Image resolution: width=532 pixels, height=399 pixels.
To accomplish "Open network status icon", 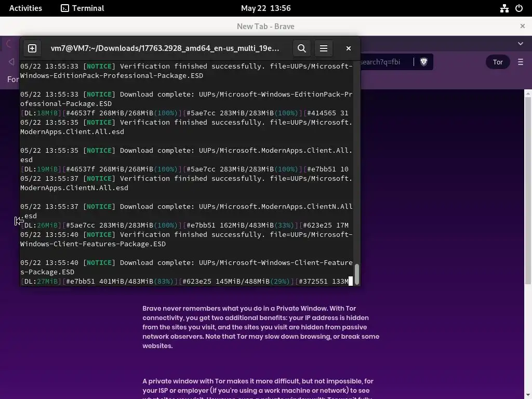I will 504,8.
